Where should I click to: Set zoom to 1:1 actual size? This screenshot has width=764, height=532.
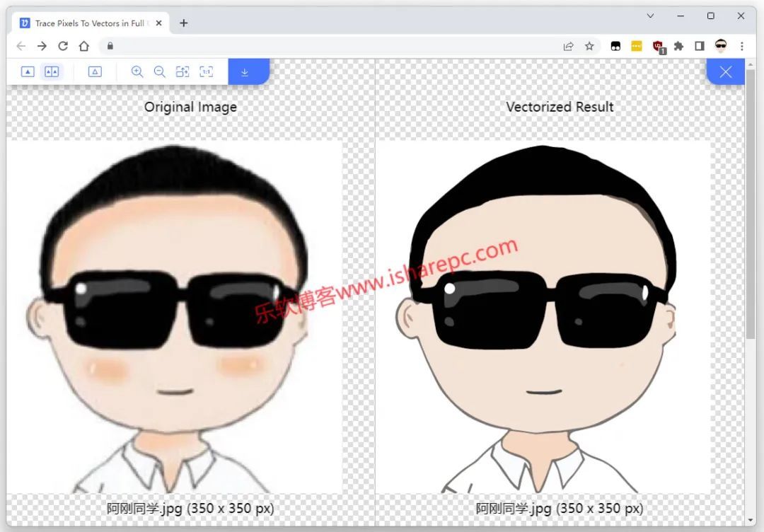click(207, 71)
